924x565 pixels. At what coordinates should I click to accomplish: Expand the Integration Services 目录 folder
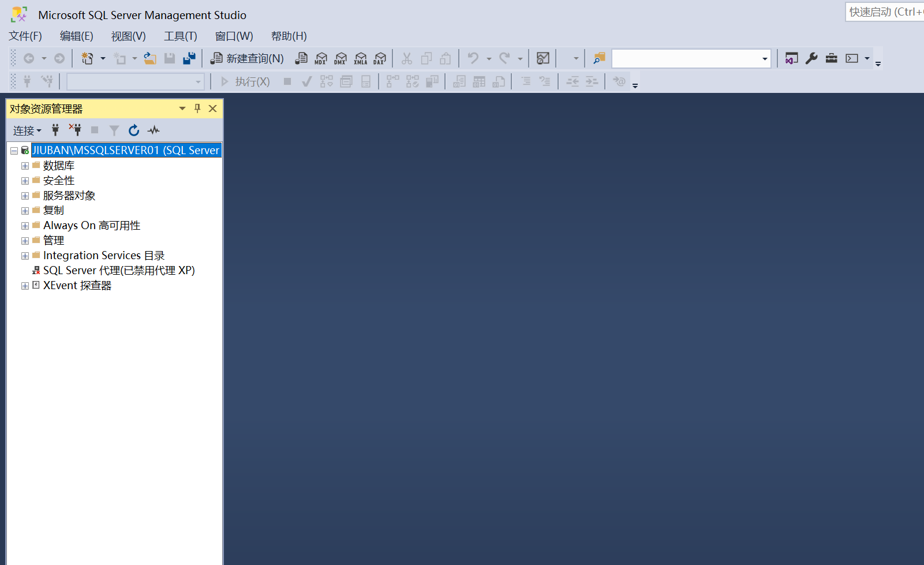coord(25,256)
